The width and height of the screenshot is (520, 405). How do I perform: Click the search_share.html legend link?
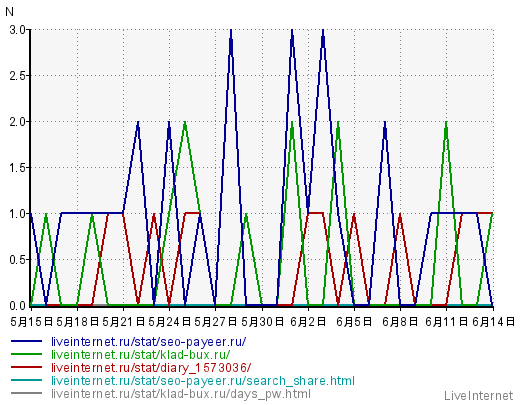pos(203,381)
